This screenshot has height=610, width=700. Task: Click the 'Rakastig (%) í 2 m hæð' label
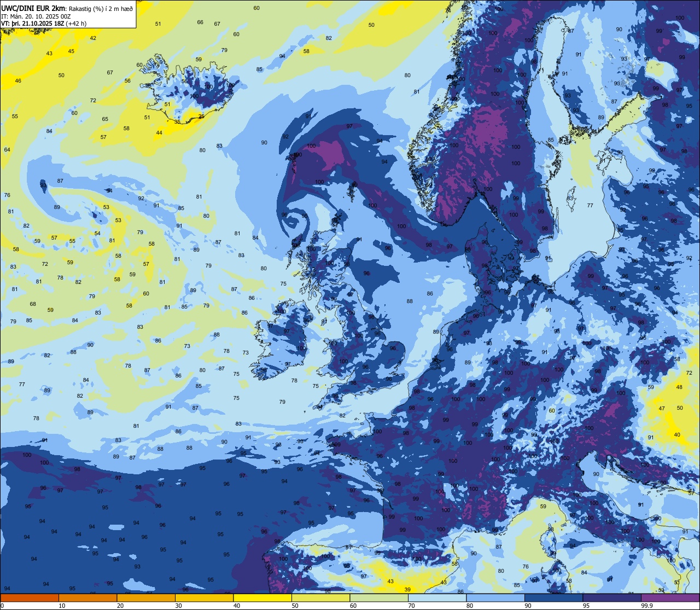pyautogui.click(x=101, y=9)
